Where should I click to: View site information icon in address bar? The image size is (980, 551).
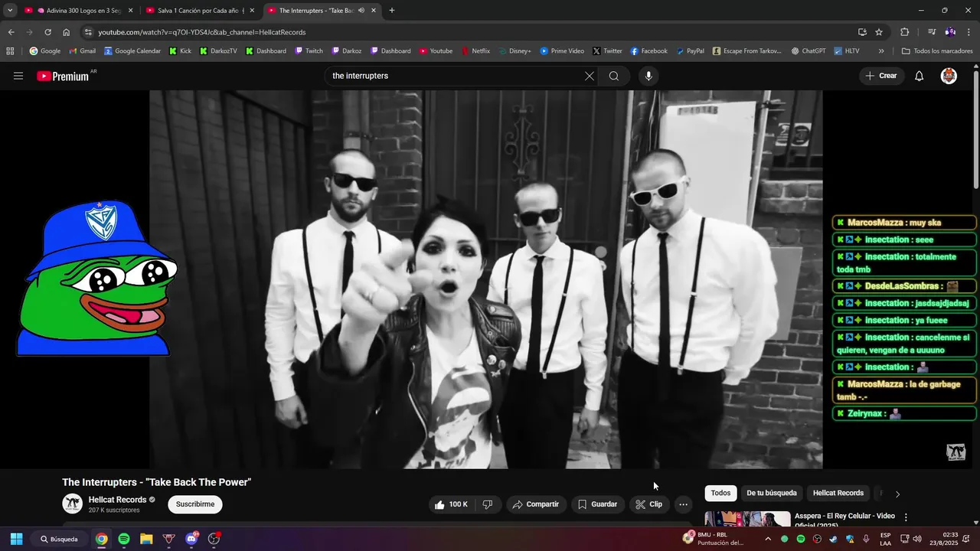coord(88,32)
